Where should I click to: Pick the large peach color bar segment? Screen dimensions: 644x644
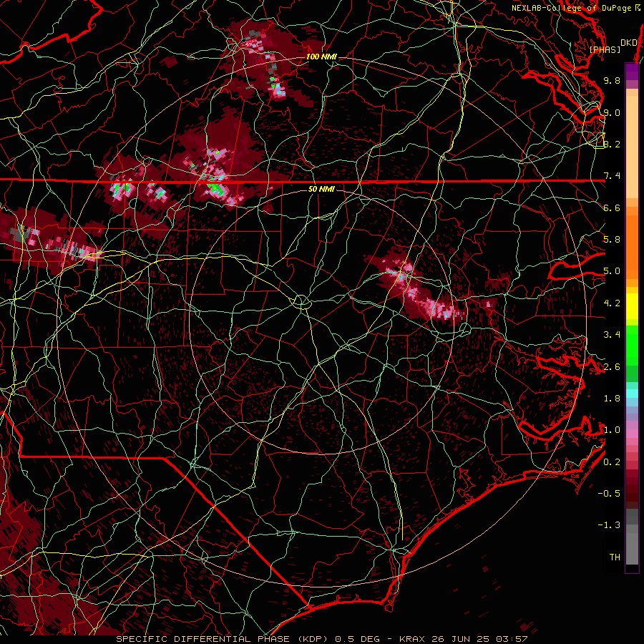[632, 148]
